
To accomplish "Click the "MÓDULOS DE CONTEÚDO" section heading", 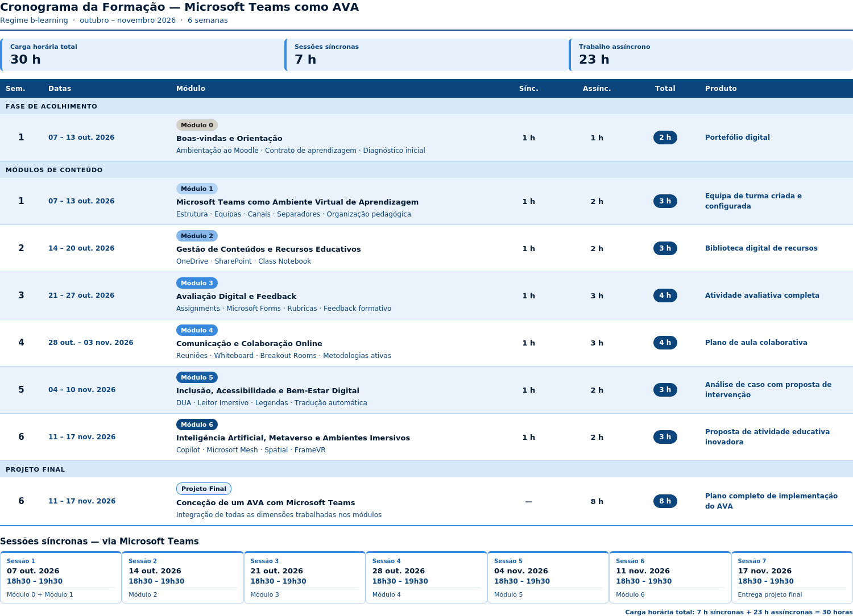I will point(54,170).
